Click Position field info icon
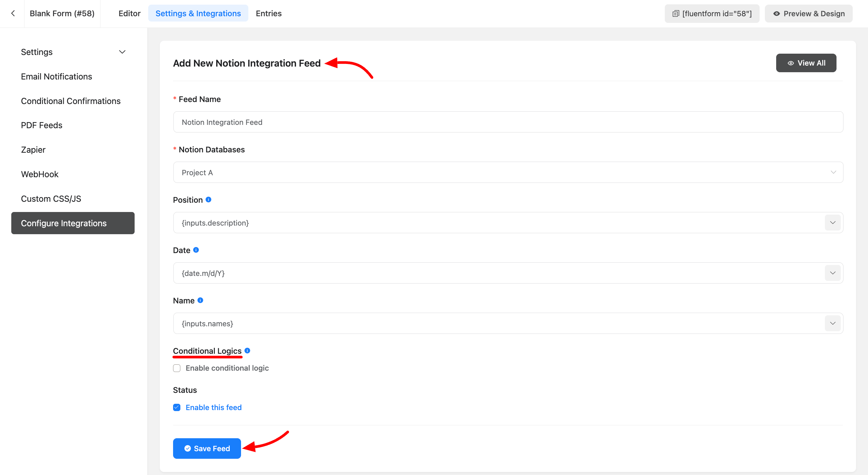 (x=208, y=200)
